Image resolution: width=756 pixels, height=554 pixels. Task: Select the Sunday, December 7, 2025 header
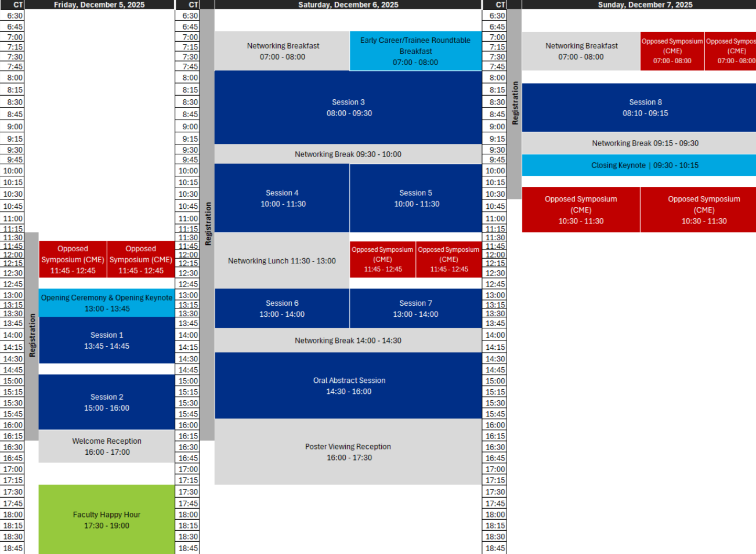(x=645, y=5)
